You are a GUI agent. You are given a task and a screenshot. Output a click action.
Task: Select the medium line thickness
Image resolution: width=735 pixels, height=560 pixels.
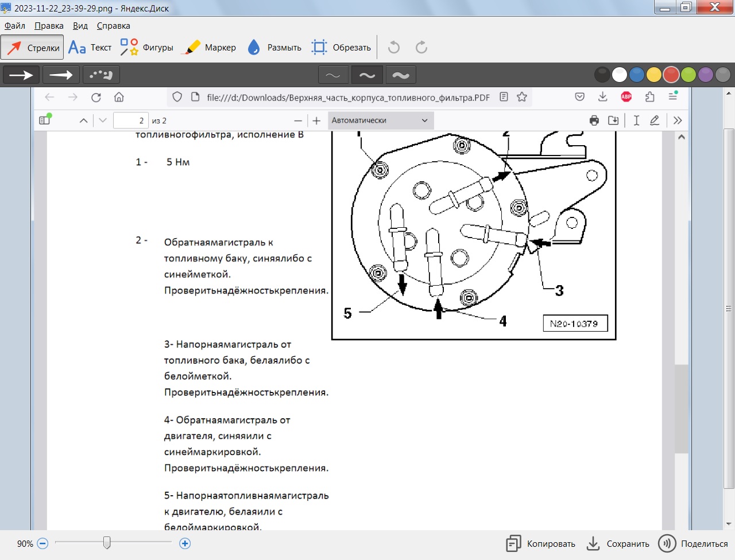click(x=367, y=75)
